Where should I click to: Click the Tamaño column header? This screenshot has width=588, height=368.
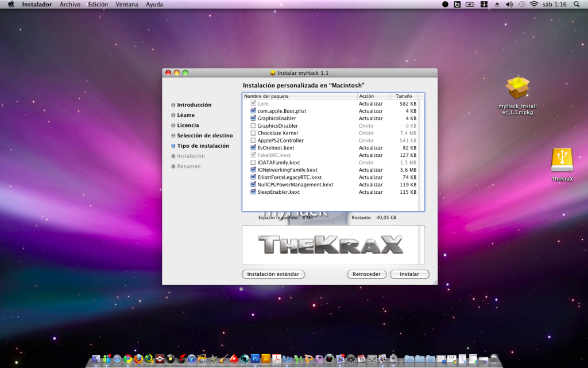click(x=404, y=96)
